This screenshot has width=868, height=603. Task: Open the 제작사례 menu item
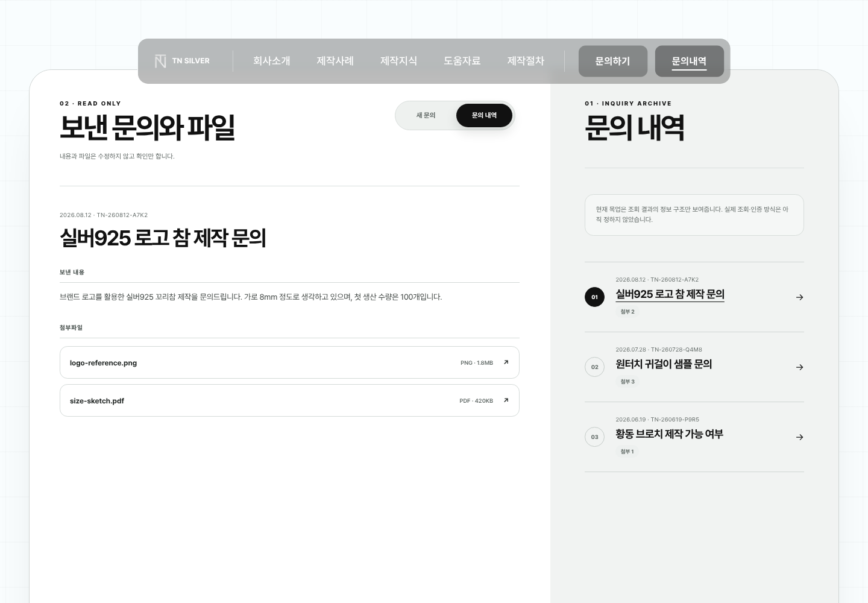335,61
